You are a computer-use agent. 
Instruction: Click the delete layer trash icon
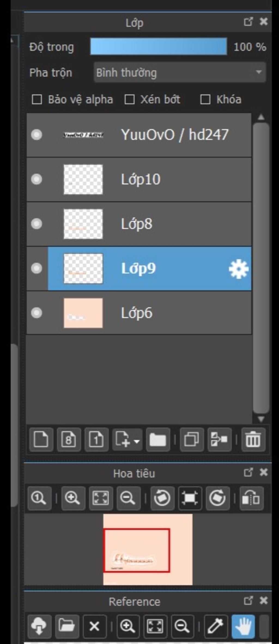[253, 439]
